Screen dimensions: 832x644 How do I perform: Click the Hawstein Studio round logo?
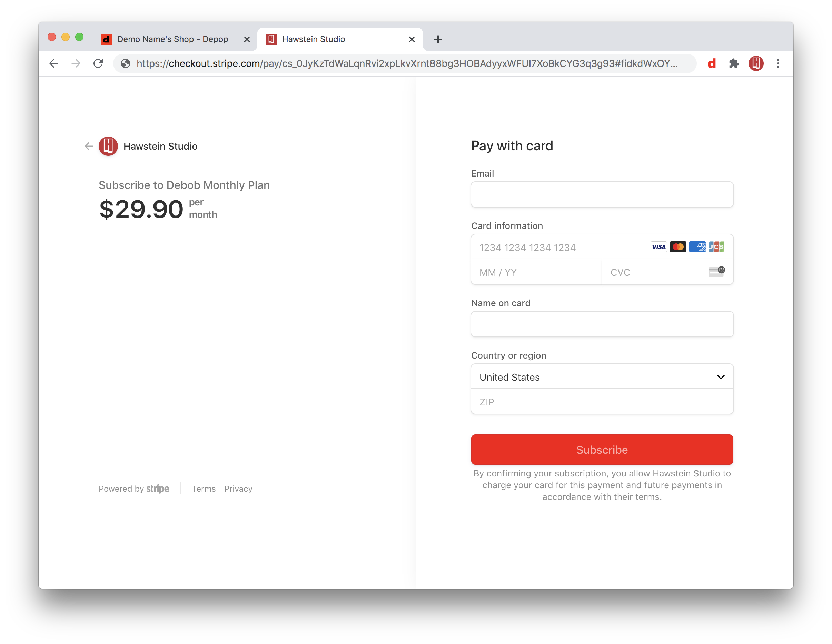coord(108,146)
